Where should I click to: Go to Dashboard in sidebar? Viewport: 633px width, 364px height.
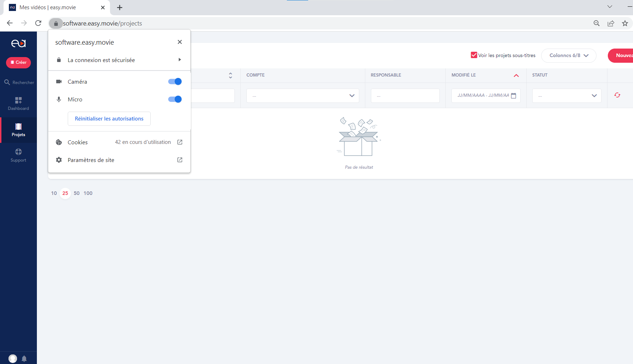(18, 103)
